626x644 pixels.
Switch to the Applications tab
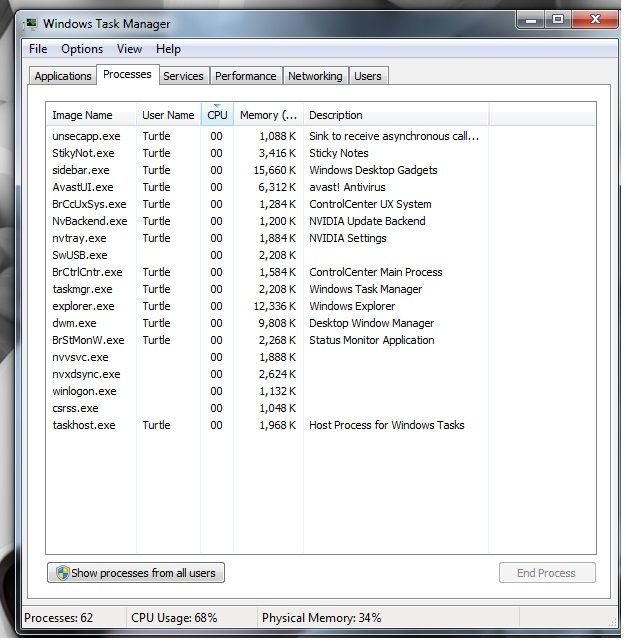point(63,76)
